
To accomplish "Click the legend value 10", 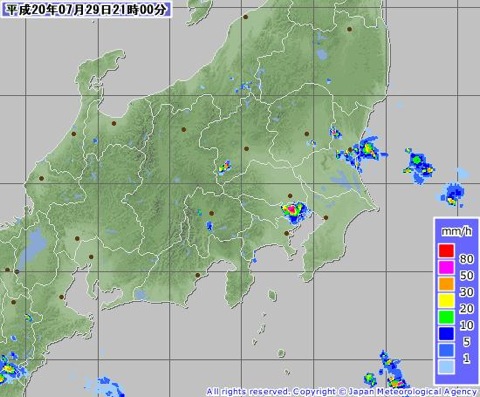I will pyautogui.click(x=466, y=325).
